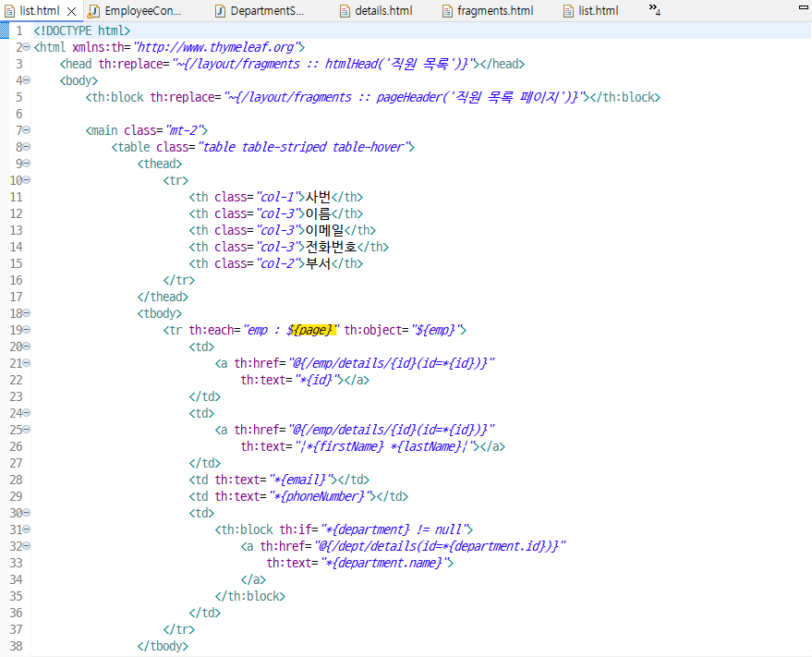Click the closing thead tag
This screenshot has height=657, width=812.
click(x=163, y=297)
